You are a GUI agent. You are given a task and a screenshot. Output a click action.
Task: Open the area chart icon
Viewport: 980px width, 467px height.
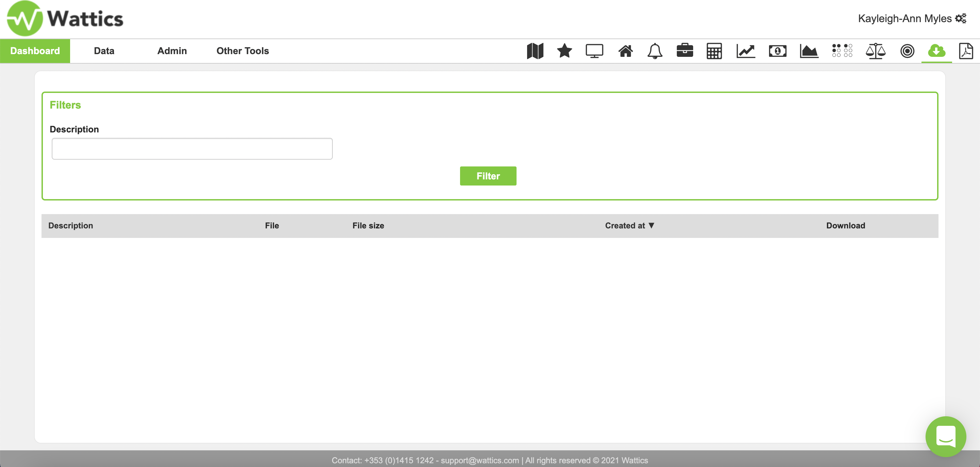[809, 51]
